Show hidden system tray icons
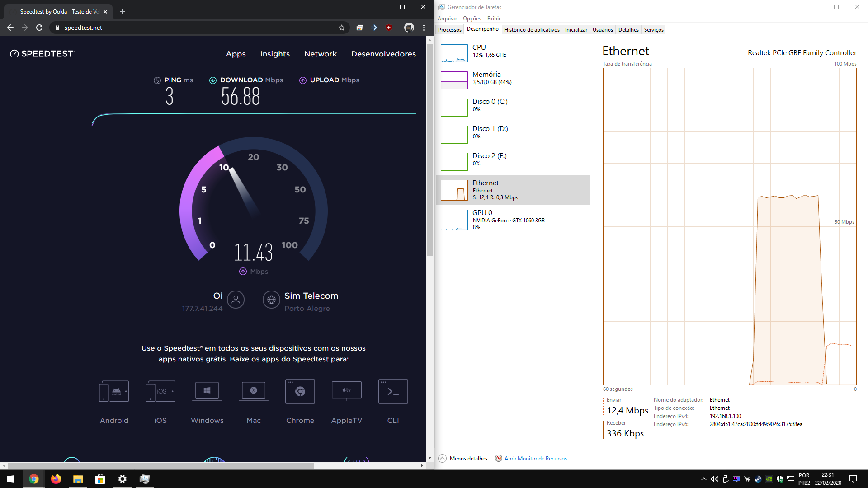The image size is (868, 488). (704, 479)
